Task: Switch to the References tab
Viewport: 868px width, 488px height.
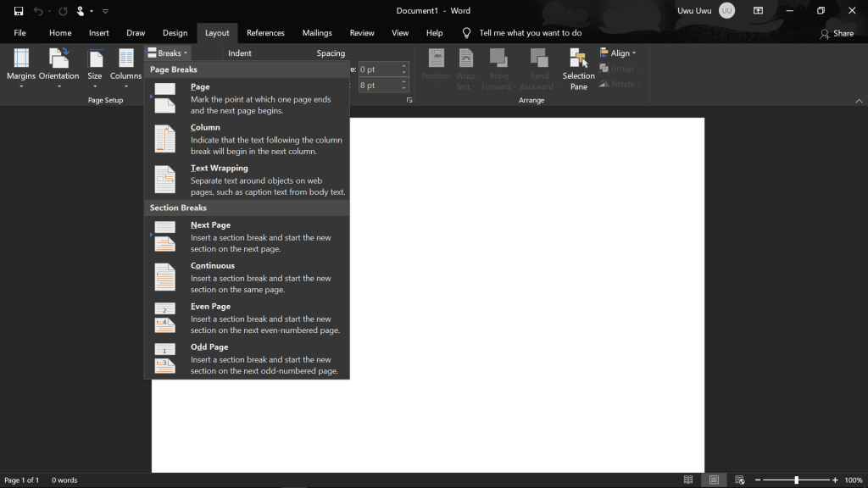Action: 265,33
